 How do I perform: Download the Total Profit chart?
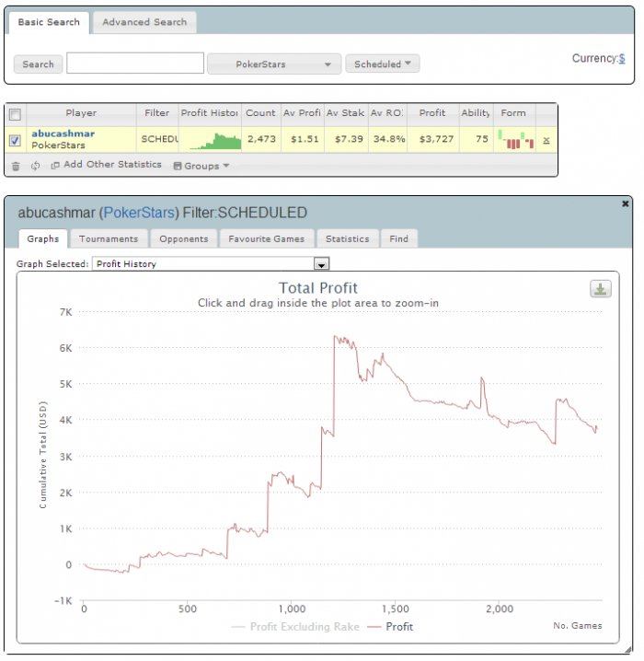600,289
